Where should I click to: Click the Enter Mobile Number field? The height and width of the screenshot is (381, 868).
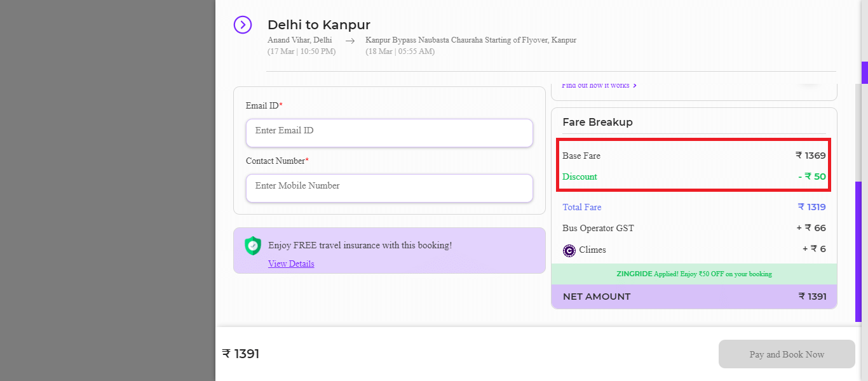click(389, 188)
